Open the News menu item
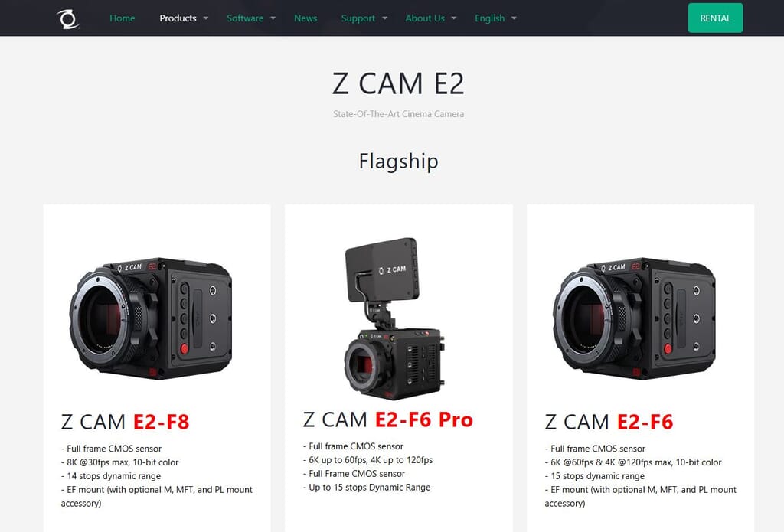The image size is (784, 532). [305, 18]
